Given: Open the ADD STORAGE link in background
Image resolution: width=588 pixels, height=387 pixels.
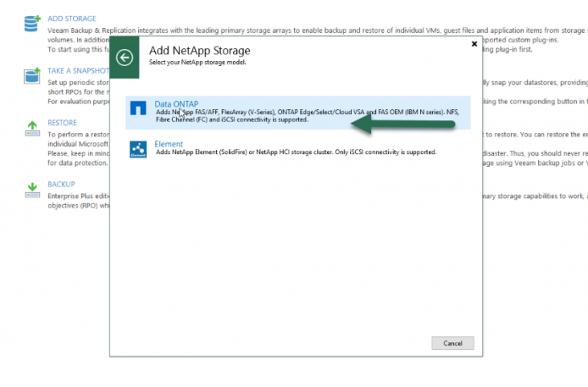Looking at the screenshot, I should pyautogui.click(x=72, y=19).
